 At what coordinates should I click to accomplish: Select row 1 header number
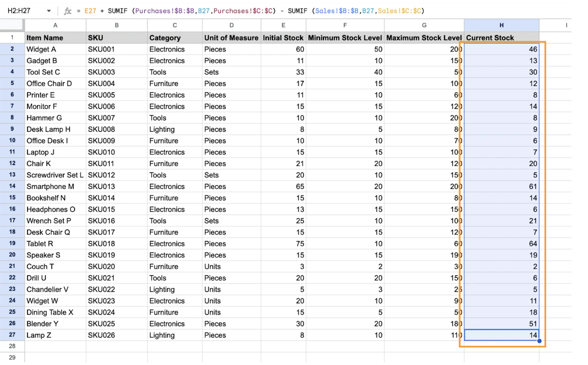12,38
